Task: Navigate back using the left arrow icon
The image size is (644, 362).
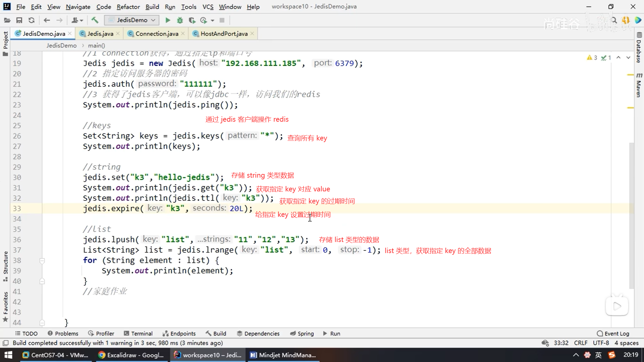Action: click(x=47, y=20)
